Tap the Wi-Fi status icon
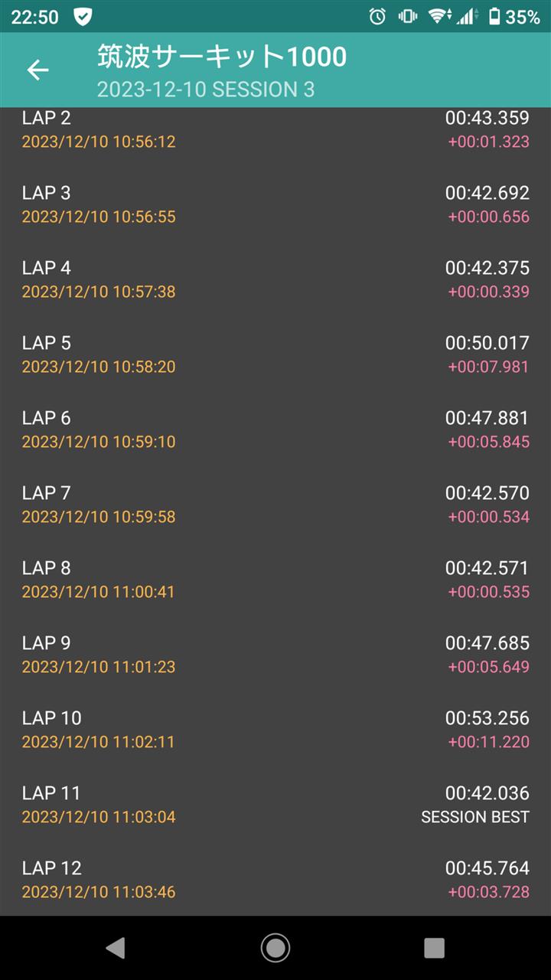The width and height of the screenshot is (551, 980). click(439, 16)
